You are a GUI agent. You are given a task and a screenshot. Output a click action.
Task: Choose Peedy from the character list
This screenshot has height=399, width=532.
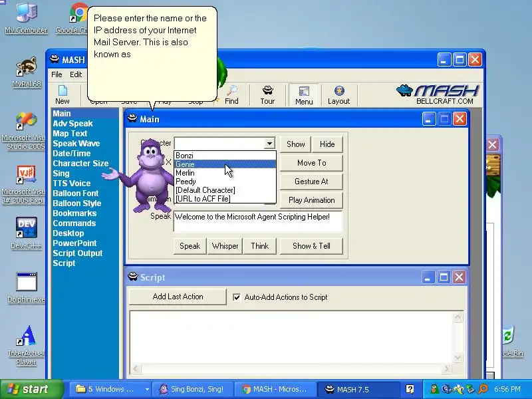tap(225, 182)
